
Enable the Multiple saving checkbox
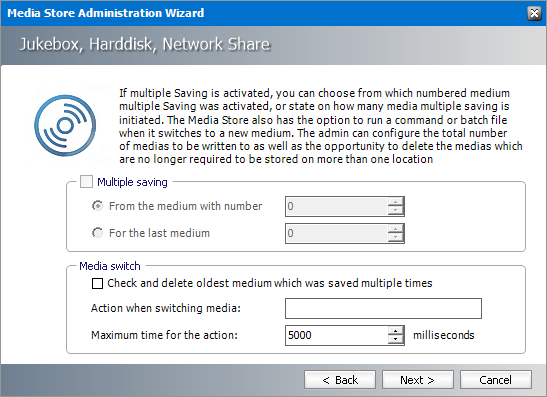coord(86,182)
